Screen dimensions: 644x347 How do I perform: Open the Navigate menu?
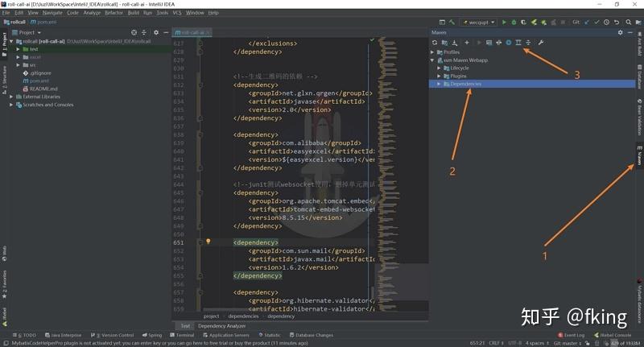52,13
